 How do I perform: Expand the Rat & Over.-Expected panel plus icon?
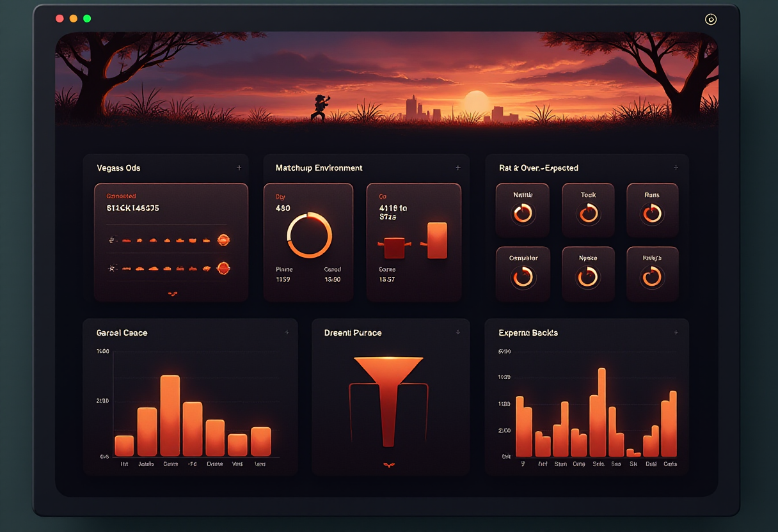(x=676, y=168)
